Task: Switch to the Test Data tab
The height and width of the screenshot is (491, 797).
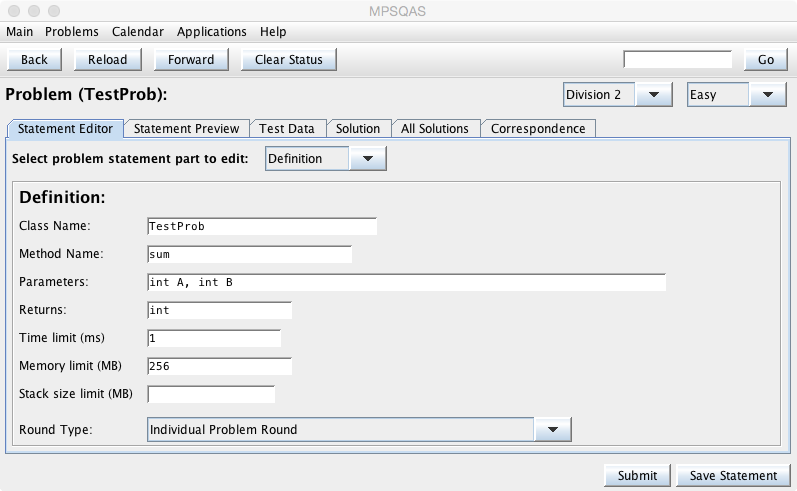Action: (287, 129)
